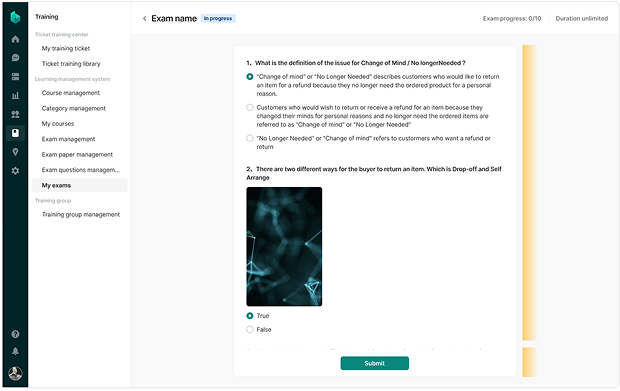This screenshot has height=391, width=620.
Task: Click the app logo at top of sidebar
Action: [x=15, y=17]
